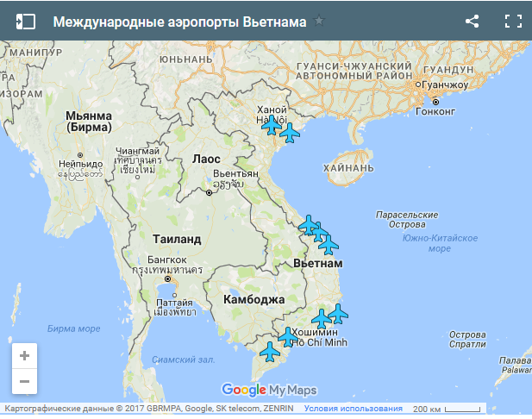532x419 pixels.
Task: Select the airplane marker directly under Ханой label
Action: 271,126
